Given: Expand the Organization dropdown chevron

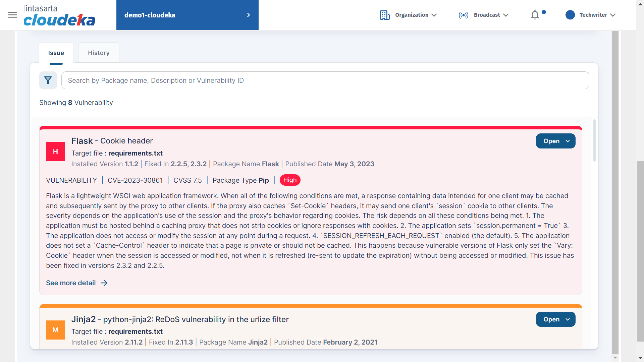Looking at the screenshot, I should (434, 15).
